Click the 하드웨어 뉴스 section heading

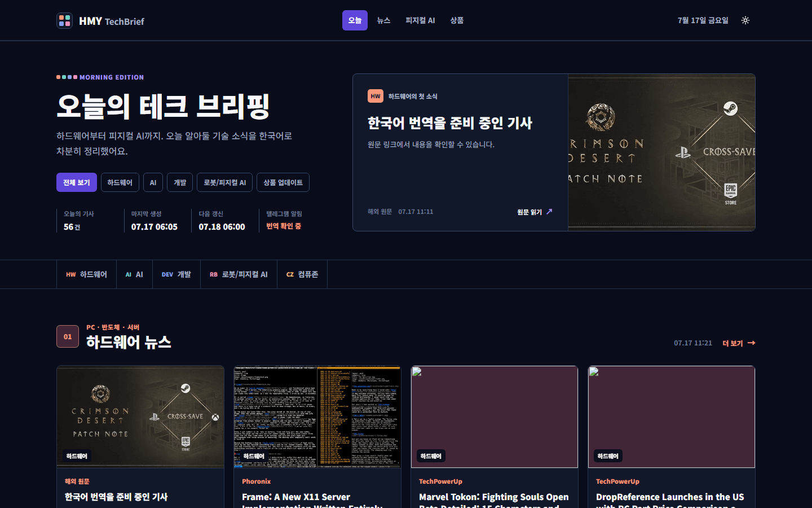click(x=129, y=342)
